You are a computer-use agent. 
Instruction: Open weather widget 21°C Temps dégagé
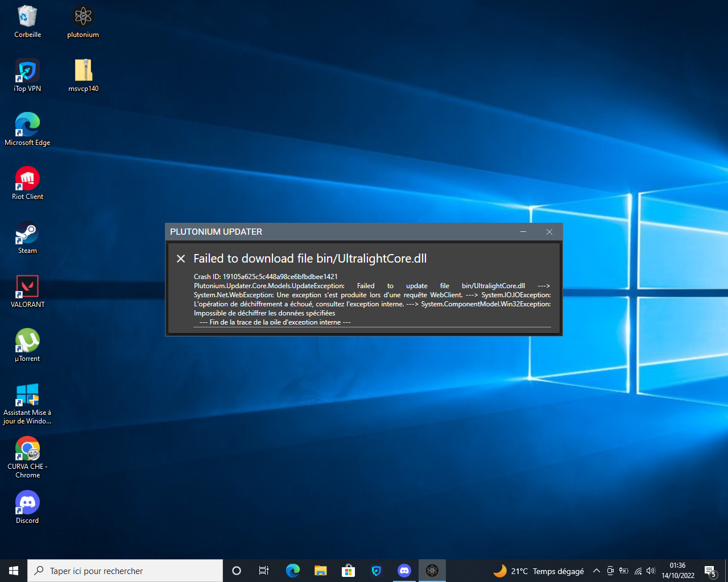click(x=539, y=571)
